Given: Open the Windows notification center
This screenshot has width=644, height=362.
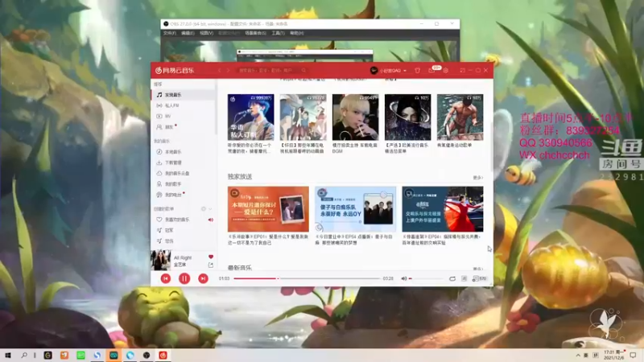Looking at the screenshot, I should coord(633,355).
